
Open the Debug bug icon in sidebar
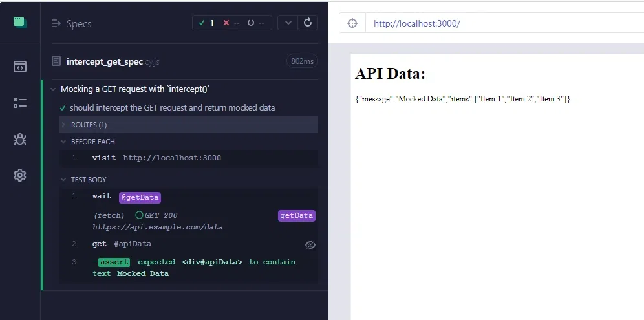[19, 139]
